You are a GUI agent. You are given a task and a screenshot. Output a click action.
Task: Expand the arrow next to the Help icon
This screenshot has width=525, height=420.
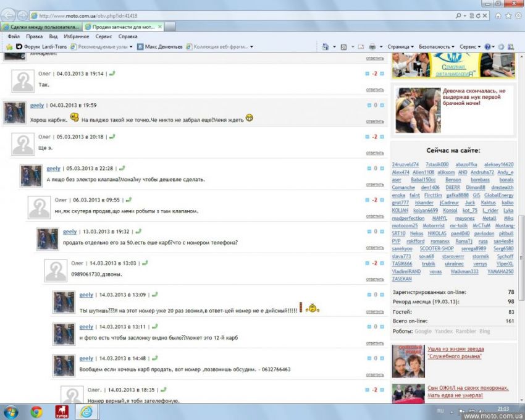pos(493,47)
